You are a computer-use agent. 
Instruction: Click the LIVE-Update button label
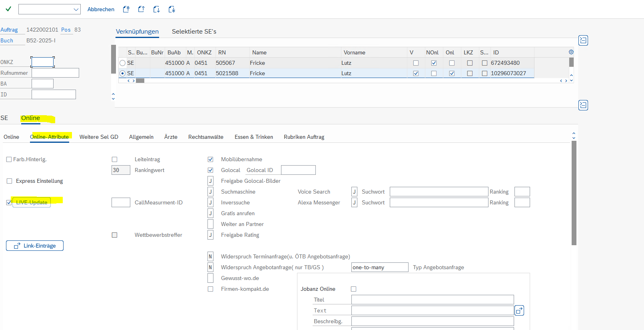point(32,202)
